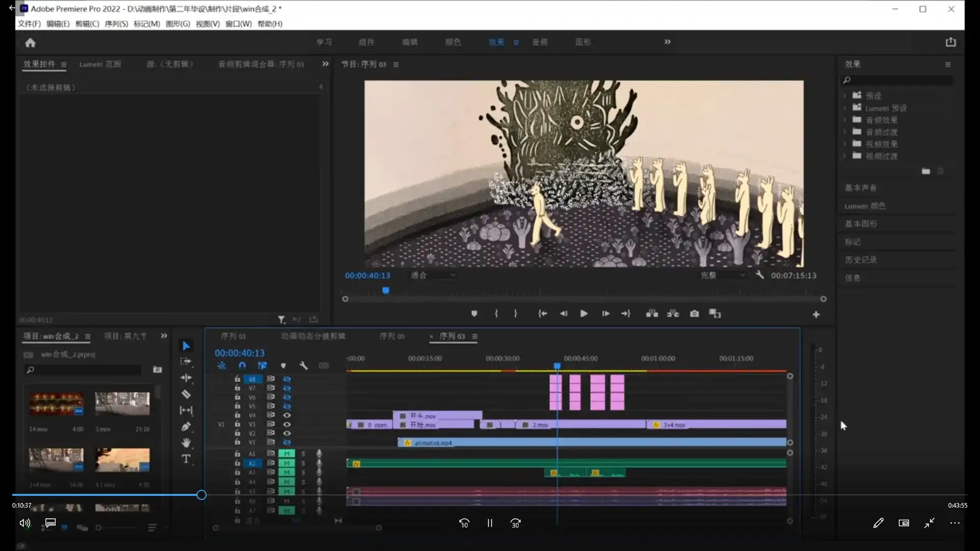This screenshot has width=980, height=551.
Task: Toggle the V4 track eye visibility
Action: 287,415
